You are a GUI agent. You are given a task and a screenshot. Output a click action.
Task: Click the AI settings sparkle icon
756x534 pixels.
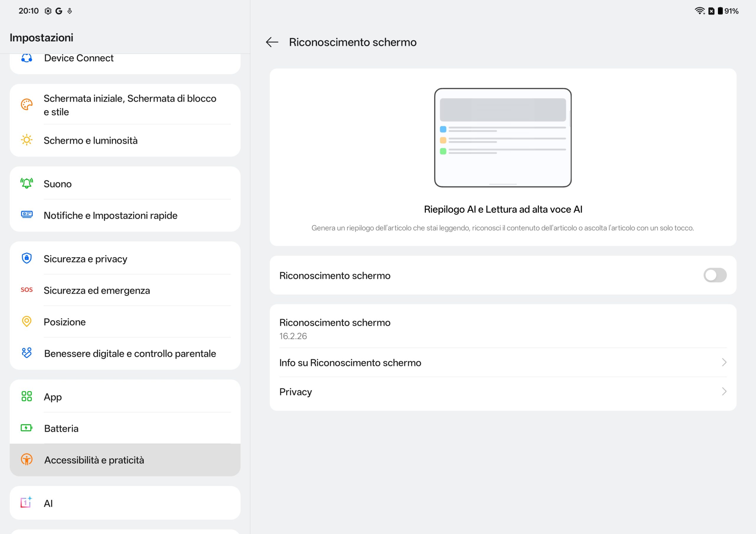coord(27,503)
